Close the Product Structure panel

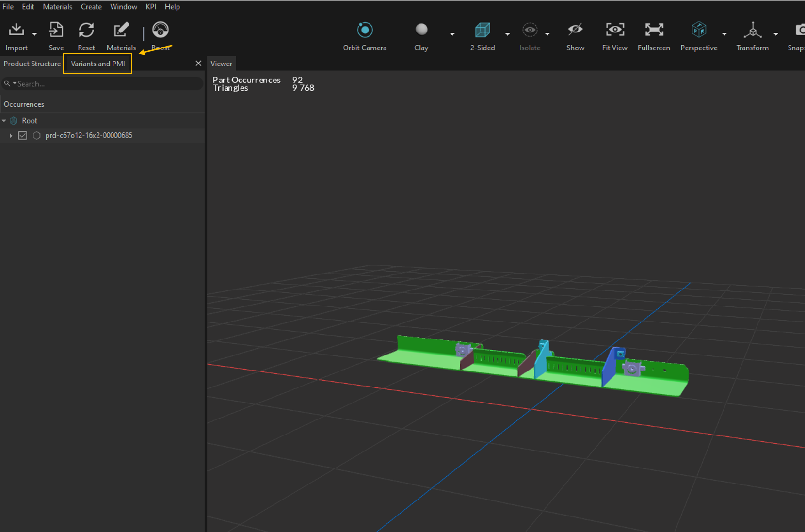tap(198, 64)
